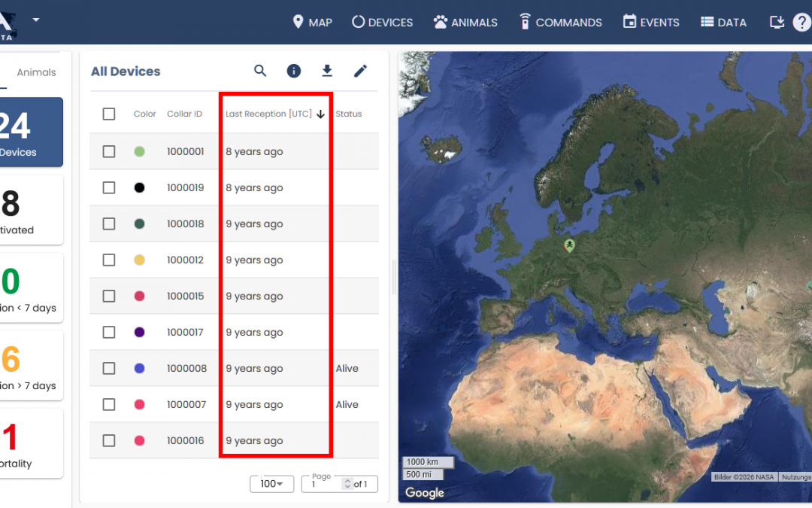812x508 pixels.
Task: Open the rows-per-page 100 dropdown
Action: point(271,484)
